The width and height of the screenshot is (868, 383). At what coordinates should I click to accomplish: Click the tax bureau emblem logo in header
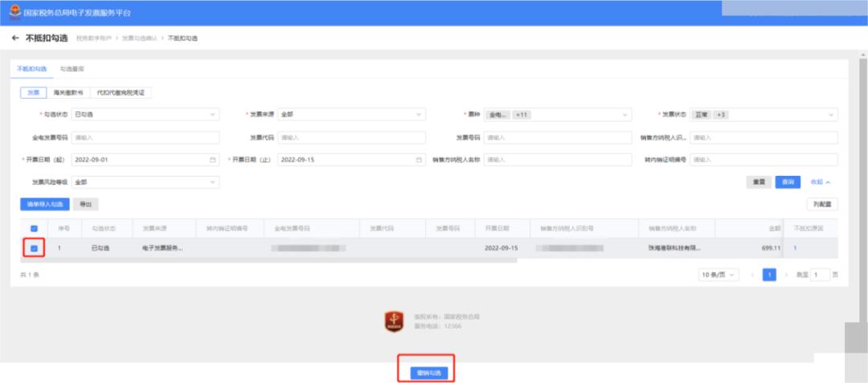(14, 13)
